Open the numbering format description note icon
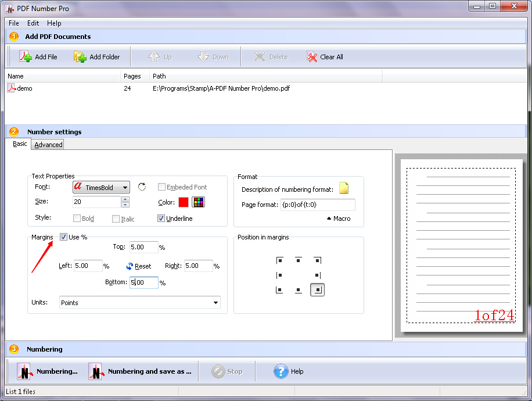The height and width of the screenshot is (401, 532). (344, 188)
